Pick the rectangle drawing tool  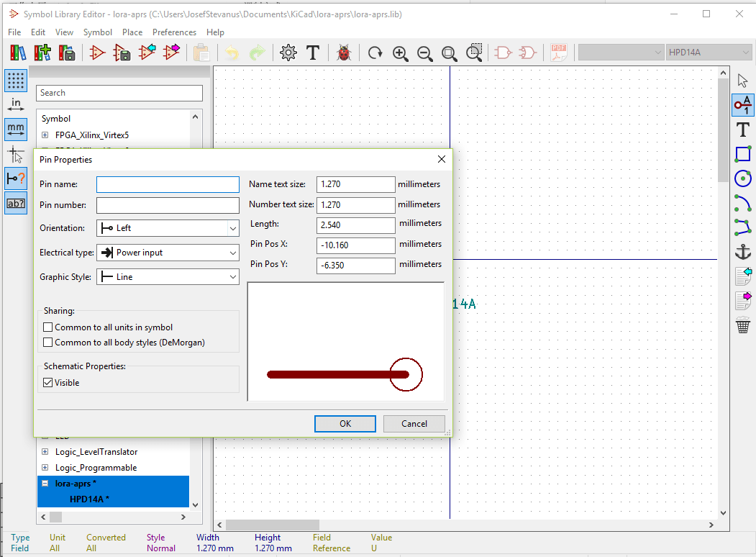743,154
